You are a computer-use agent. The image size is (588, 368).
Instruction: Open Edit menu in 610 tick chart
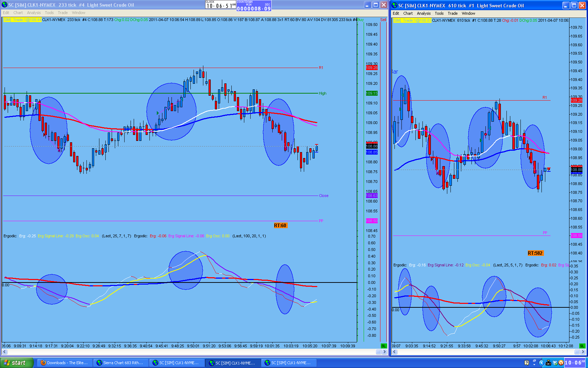tap(396, 13)
